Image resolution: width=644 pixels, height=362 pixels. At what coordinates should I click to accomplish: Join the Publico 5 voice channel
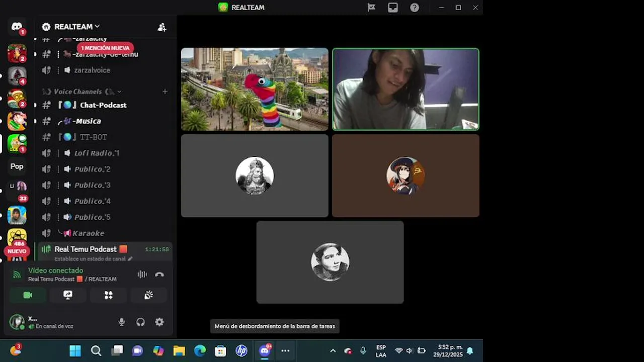coord(104,217)
